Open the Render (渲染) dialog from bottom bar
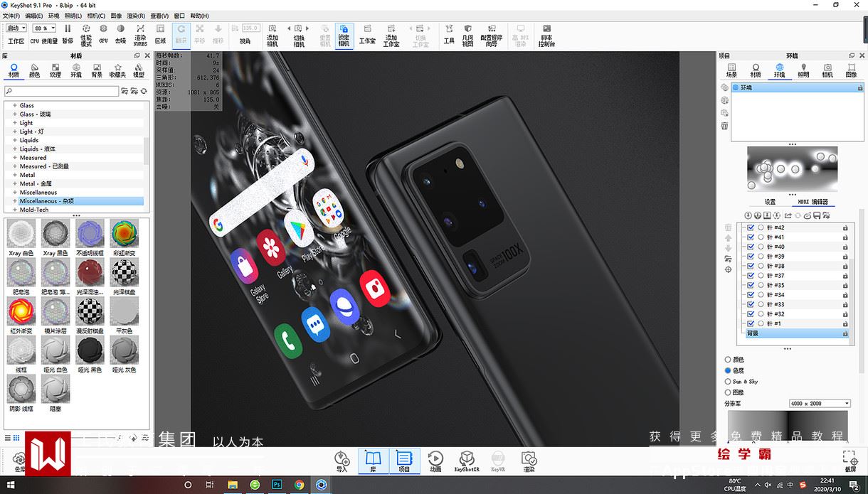Viewport: 868px width, 494px height. click(529, 461)
